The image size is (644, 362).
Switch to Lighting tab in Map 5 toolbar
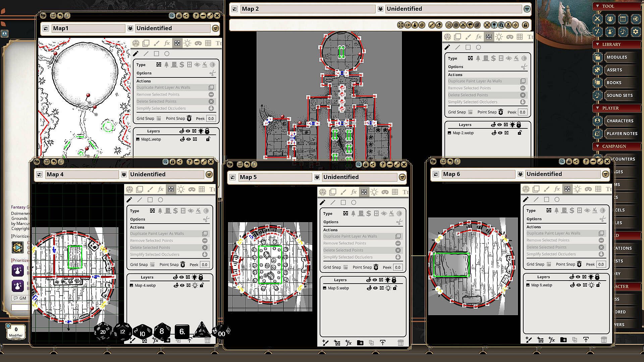(x=374, y=192)
